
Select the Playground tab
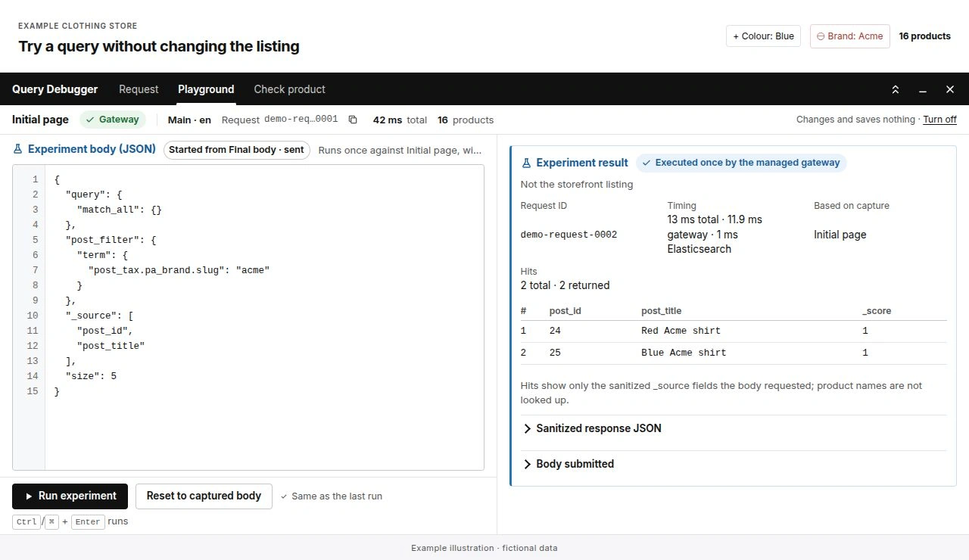point(206,89)
